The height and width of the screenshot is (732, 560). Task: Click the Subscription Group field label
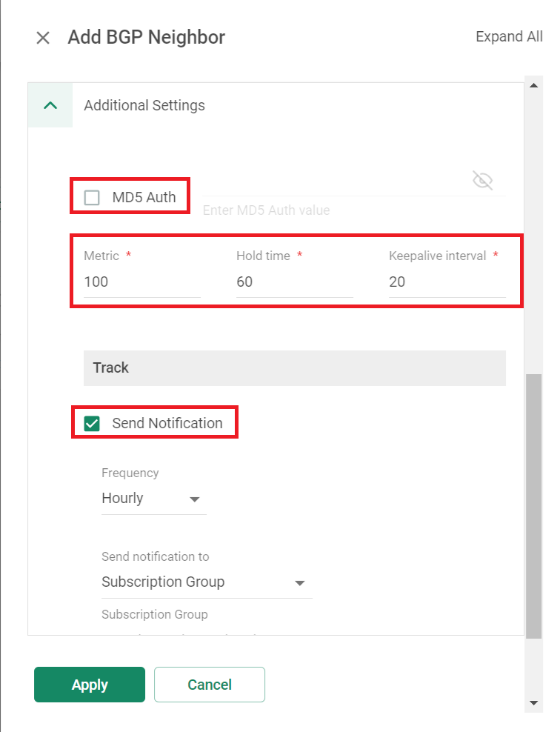coord(155,614)
